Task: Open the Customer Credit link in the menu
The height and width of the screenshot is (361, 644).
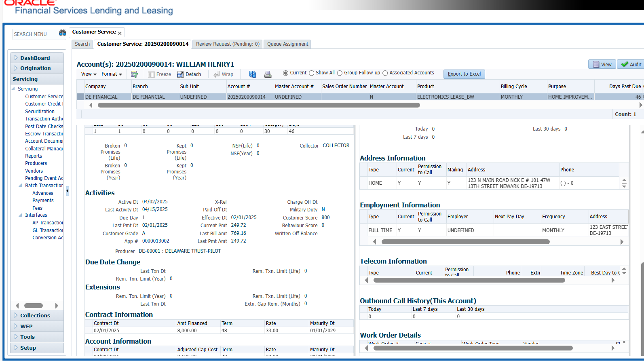Action: 44,104
